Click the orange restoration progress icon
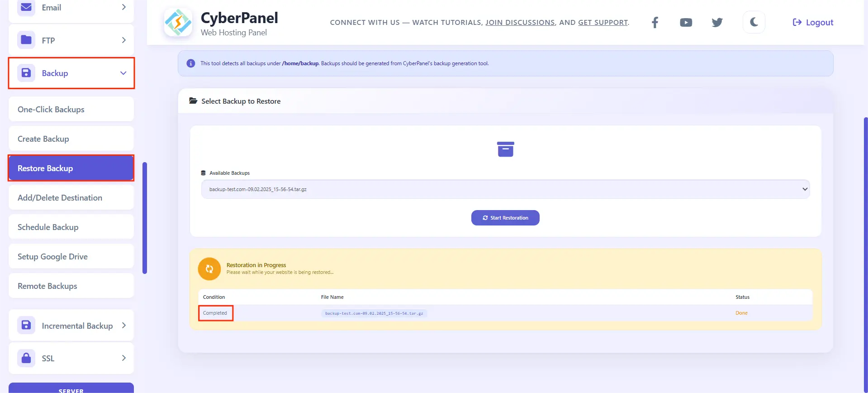 click(x=209, y=269)
